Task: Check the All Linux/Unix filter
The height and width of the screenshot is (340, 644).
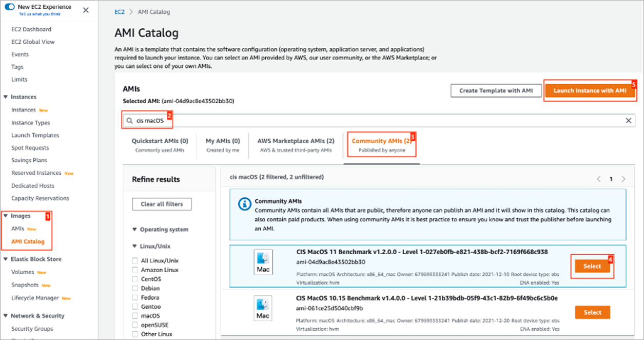Action: [x=135, y=261]
